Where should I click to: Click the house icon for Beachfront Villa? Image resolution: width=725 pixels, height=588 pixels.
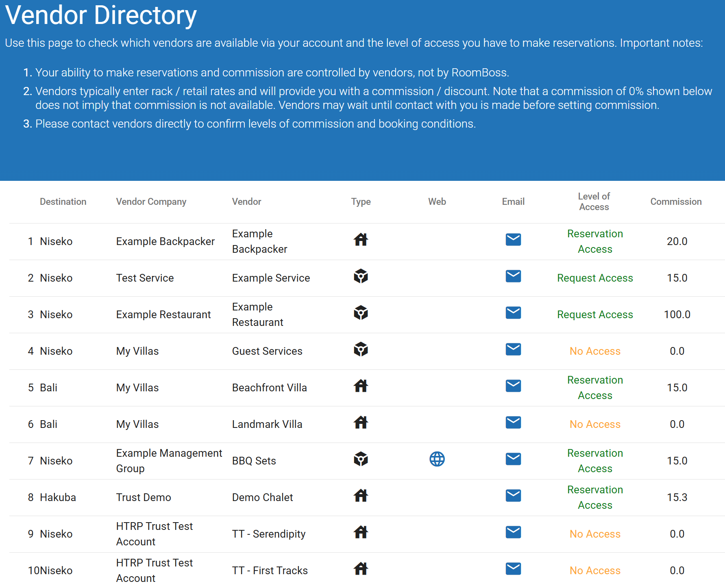[361, 386]
